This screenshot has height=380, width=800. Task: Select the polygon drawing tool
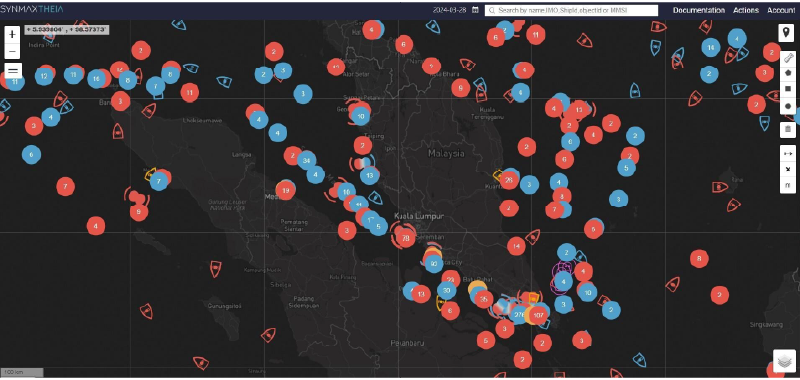click(788, 73)
